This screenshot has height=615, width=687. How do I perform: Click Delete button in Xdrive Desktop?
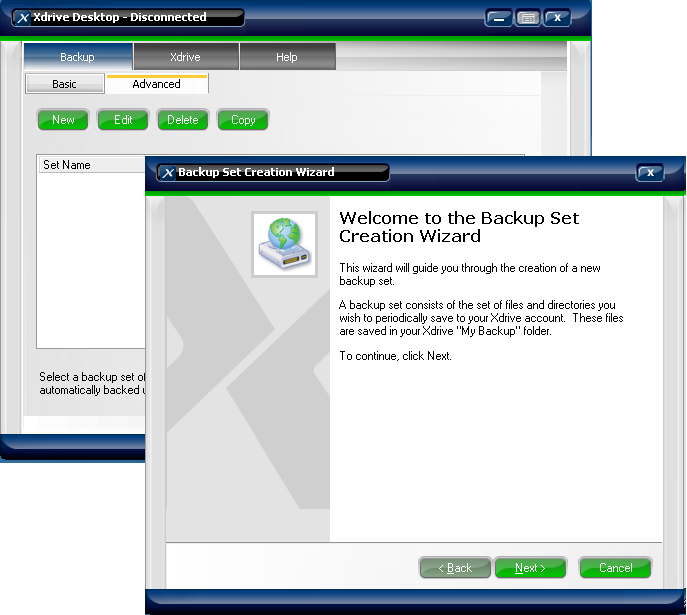[183, 120]
